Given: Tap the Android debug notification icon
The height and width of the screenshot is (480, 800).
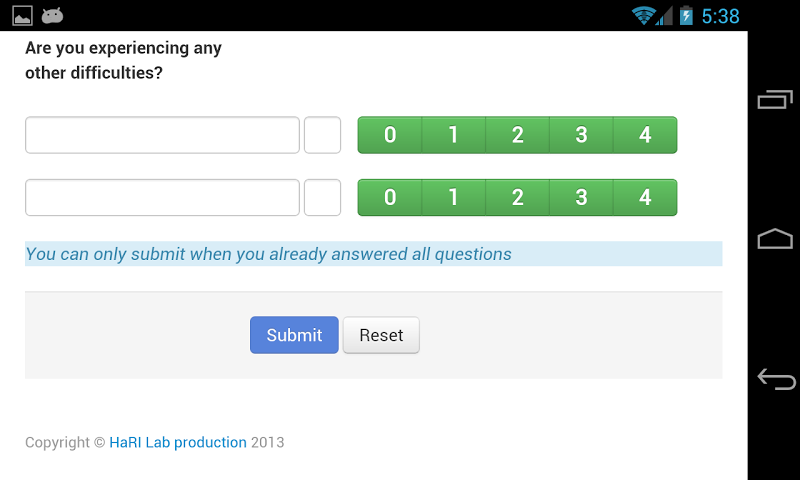Looking at the screenshot, I should (53, 15).
